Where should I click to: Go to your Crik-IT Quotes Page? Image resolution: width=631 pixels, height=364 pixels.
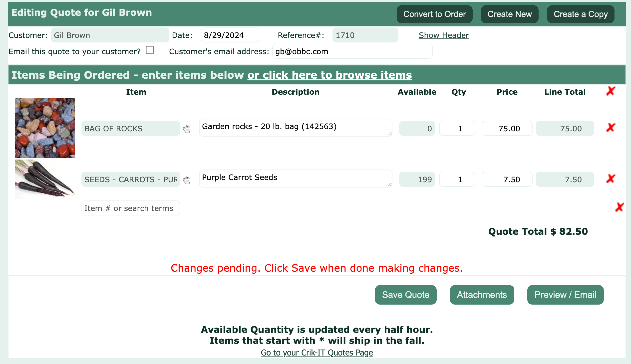pos(317,353)
